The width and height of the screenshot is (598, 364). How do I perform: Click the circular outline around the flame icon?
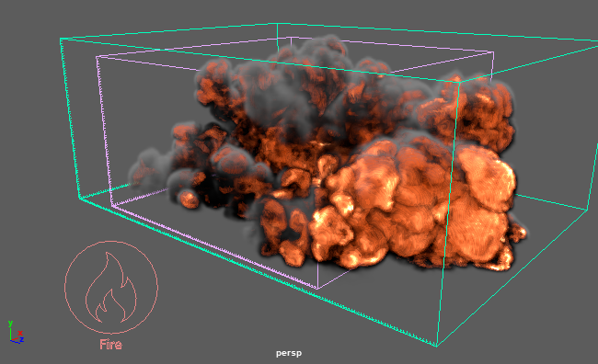pyautogui.click(x=111, y=288)
